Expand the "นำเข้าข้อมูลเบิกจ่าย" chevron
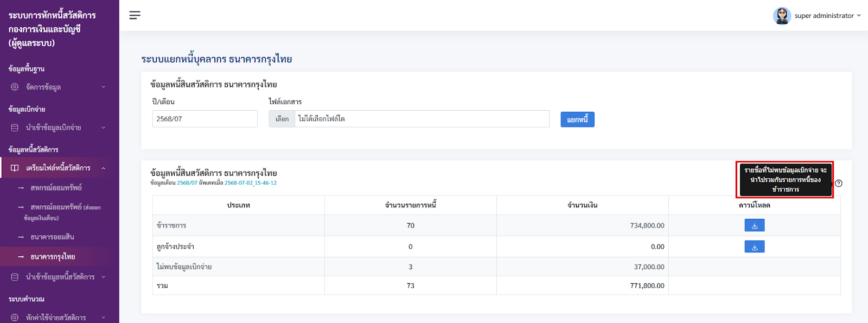The image size is (868, 323). point(103,128)
